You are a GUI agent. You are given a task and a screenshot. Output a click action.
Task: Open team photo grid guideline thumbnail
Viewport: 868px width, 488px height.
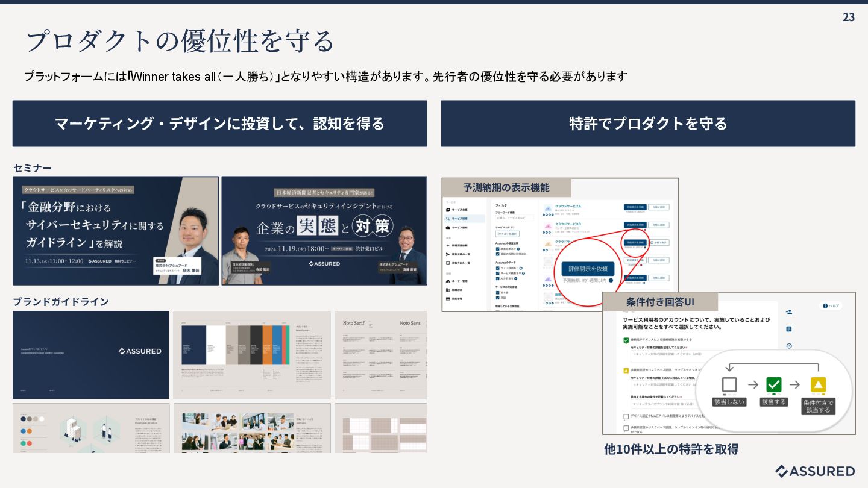(x=252, y=428)
